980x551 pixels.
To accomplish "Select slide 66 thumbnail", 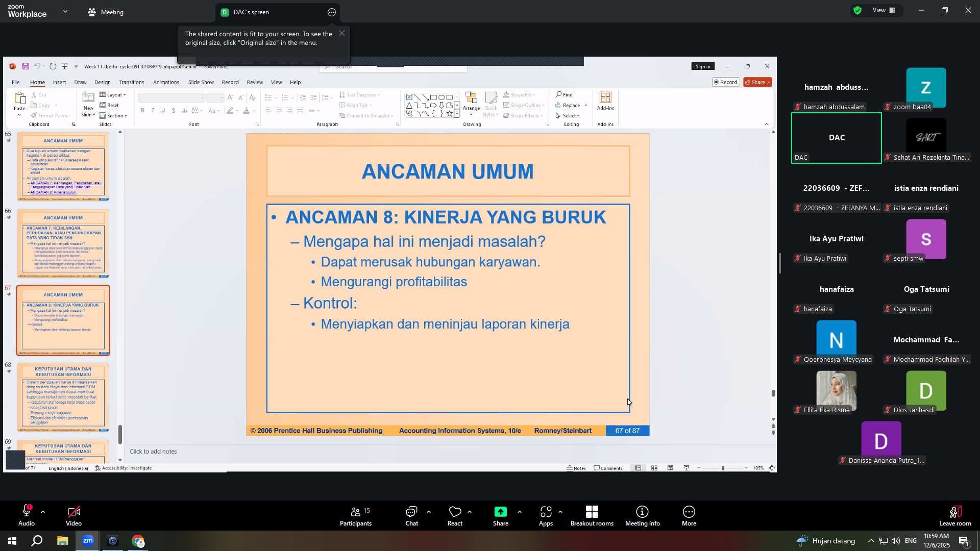I will coord(63,243).
